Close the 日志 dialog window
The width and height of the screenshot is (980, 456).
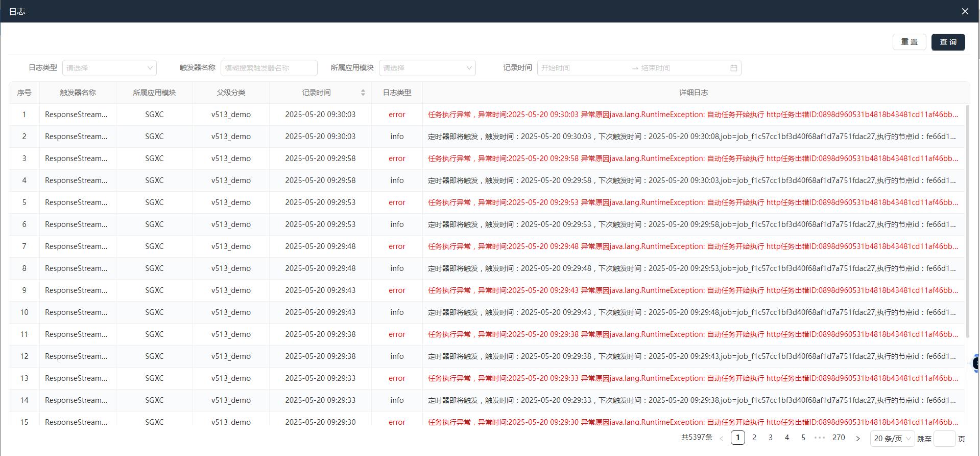pyautogui.click(x=965, y=11)
